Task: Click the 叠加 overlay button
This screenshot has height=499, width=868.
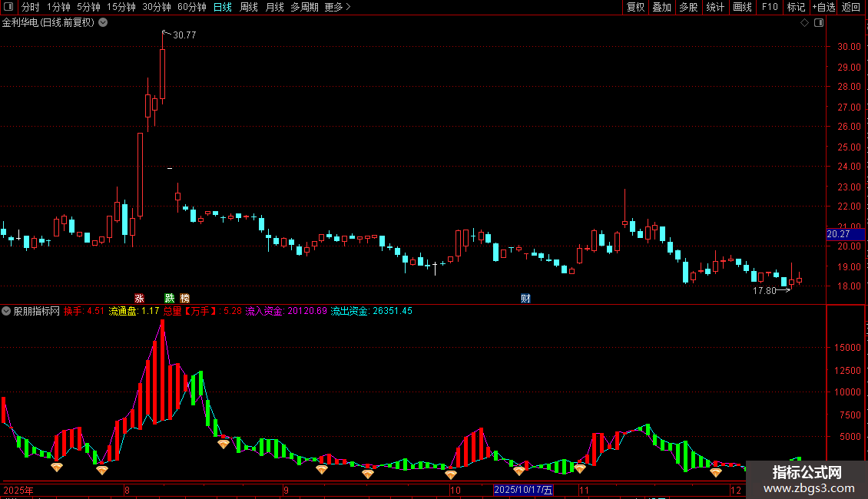Action: (661, 7)
